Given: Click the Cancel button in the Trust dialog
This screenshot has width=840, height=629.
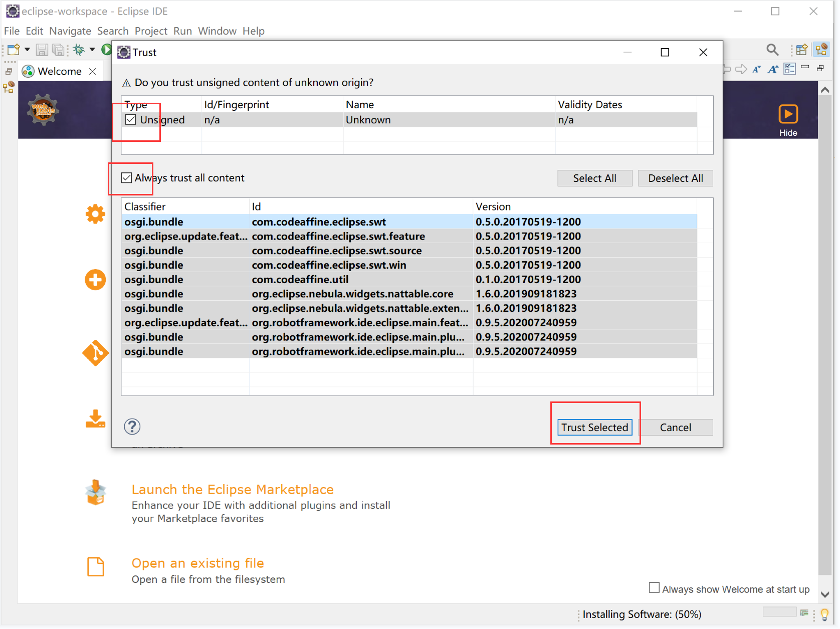Looking at the screenshot, I should pos(676,428).
